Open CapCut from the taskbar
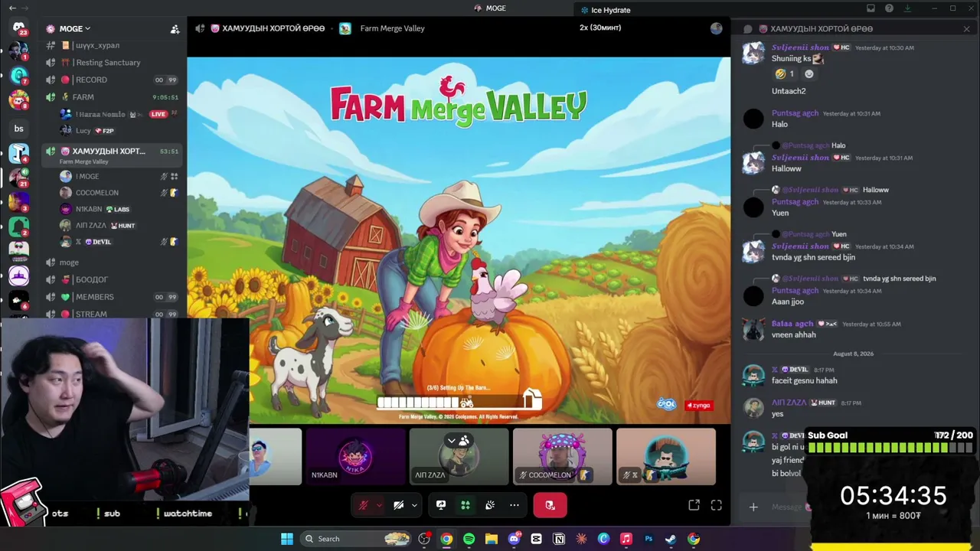Viewport: 980px width, 551px height. [537, 539]
